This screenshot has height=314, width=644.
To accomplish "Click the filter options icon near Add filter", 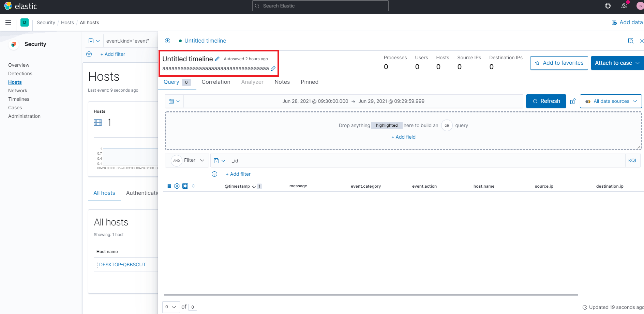I will (214, 174).
